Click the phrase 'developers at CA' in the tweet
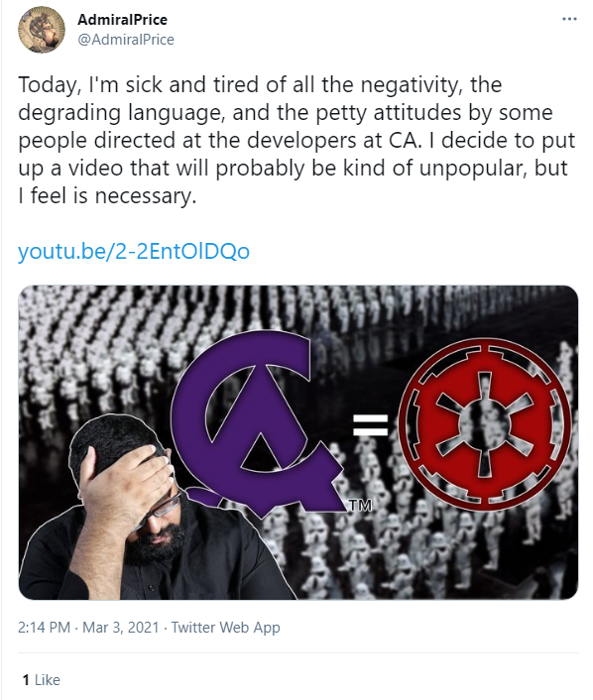Viewport: 593px width, 700px height. coord(332,140)
